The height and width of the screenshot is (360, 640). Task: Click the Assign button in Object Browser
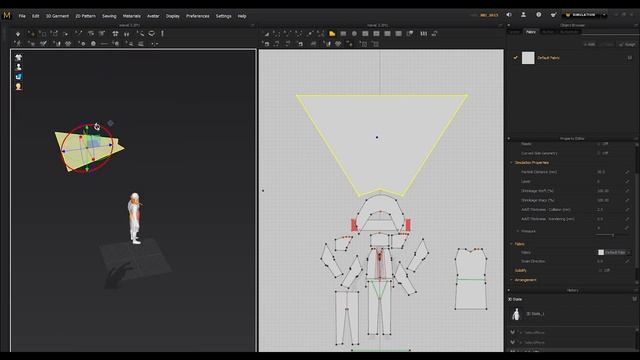627,44
